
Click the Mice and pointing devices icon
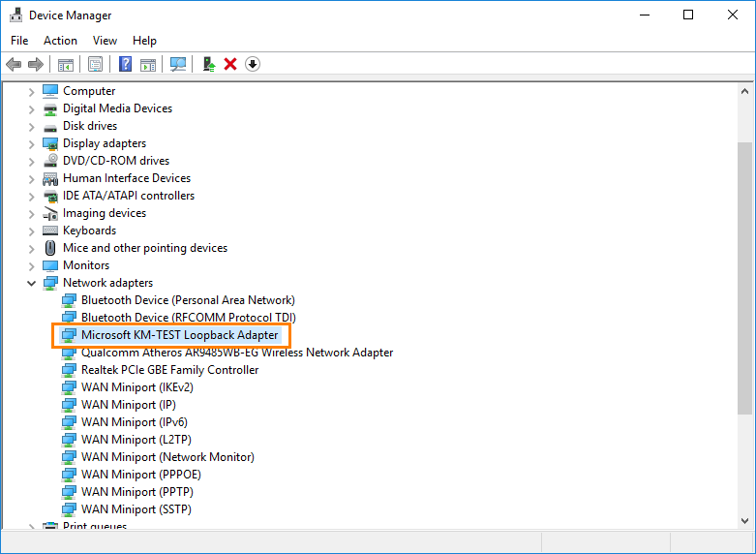(50, 248)
